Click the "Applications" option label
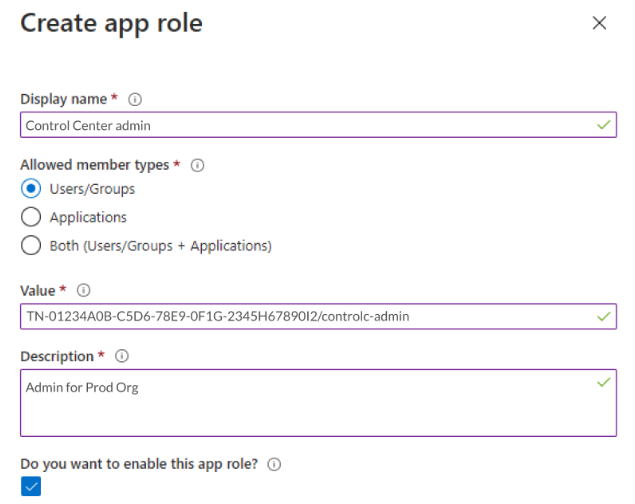This screenshot has width=635, height=504. click(x=88, y=217)
